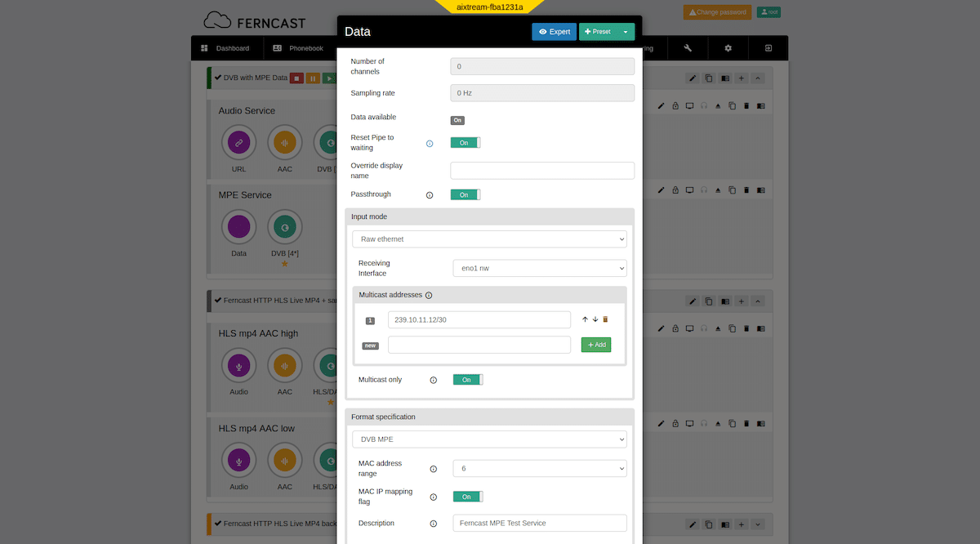Toggle MAC IP mapping flag switch
This screenshot has height=544, width=980.
pos(467,497)
